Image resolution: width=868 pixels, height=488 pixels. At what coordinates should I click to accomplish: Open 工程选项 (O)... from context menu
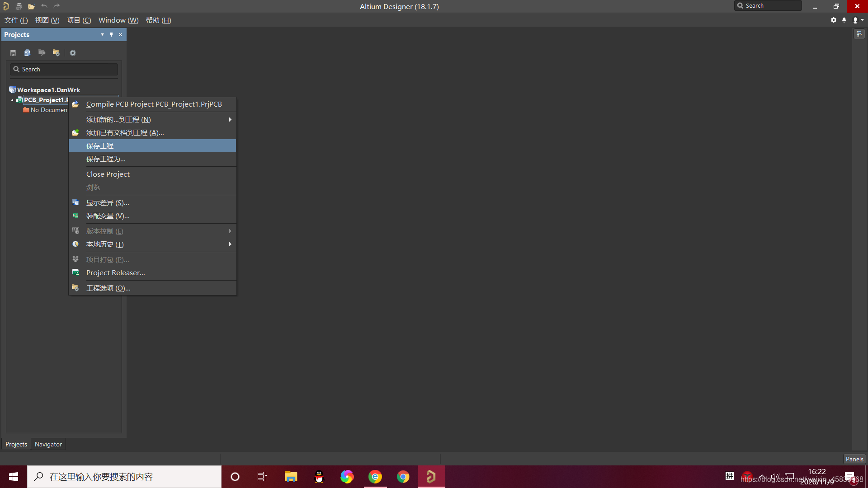(x=153, y=288)
